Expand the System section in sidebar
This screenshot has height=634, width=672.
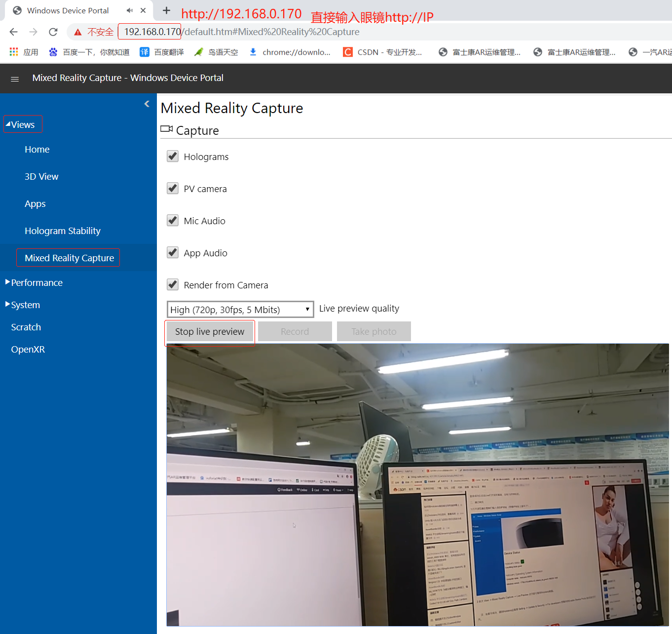25,305
